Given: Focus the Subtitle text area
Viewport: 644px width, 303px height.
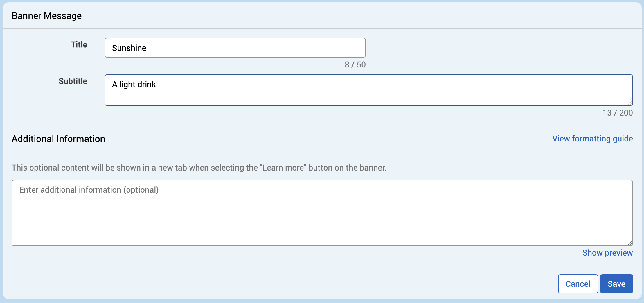Looking at the screenshot, I should 368,90.
